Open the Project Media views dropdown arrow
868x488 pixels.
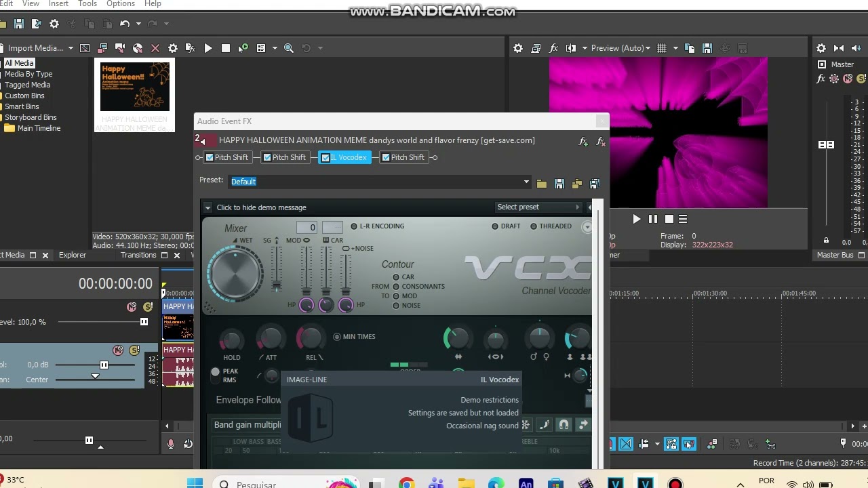point(275,48)
